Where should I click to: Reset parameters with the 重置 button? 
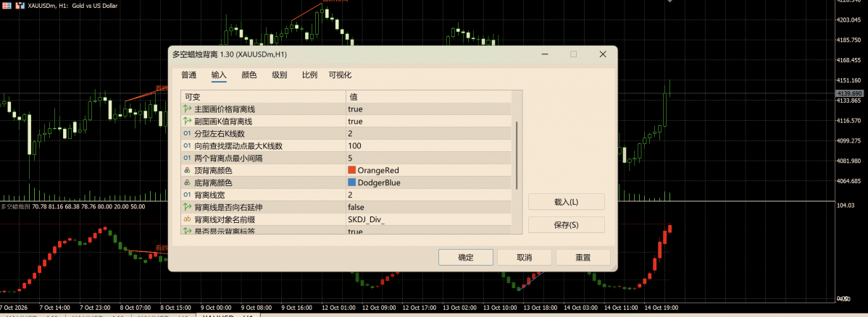pyautogui.click(x=583, y=257)
